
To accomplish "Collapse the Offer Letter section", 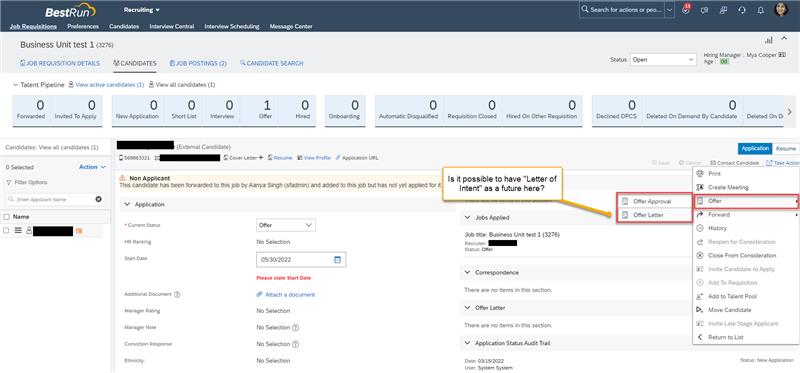I will click(467, 308).
